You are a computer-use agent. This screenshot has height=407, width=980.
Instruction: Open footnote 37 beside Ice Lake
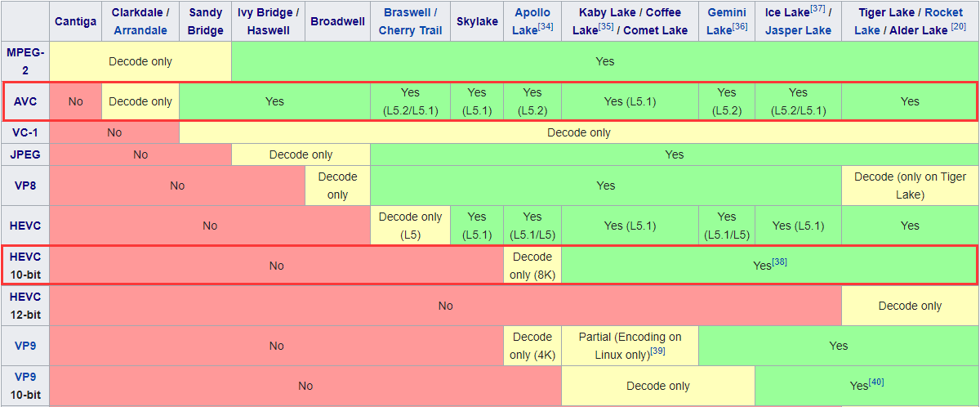[817, 9]
